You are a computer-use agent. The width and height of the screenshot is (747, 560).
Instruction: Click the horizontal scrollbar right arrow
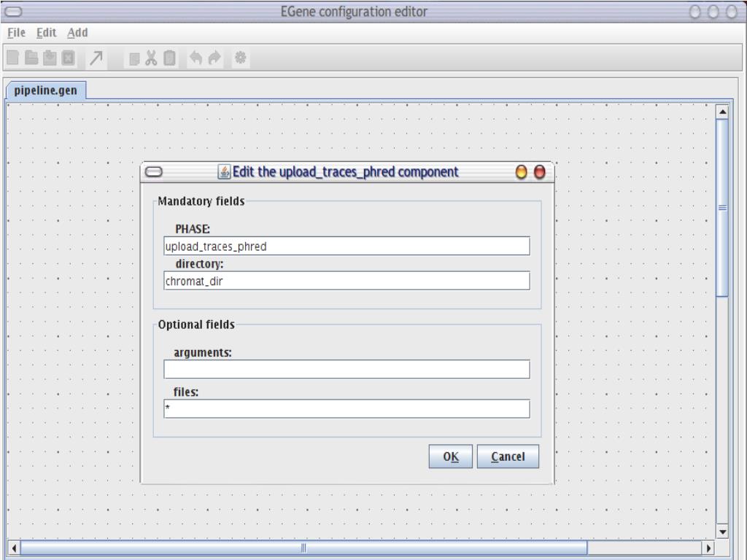[708, 548]
